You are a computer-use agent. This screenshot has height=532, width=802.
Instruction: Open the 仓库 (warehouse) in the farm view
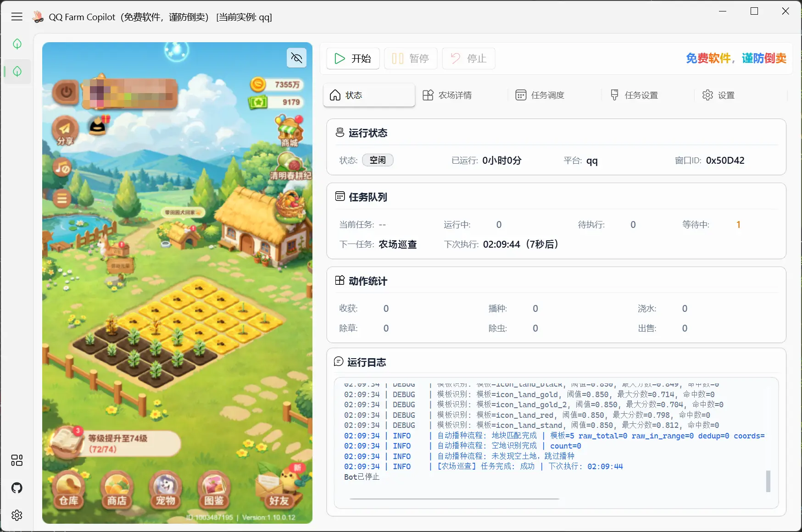click(x=68, y=491)
